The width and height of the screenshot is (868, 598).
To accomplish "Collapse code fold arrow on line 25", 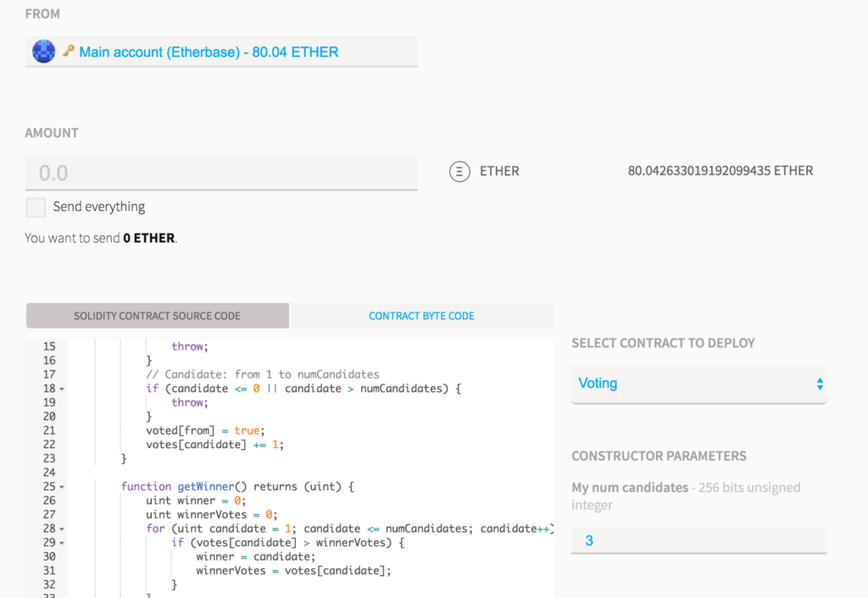I will (x=61, y=487).
